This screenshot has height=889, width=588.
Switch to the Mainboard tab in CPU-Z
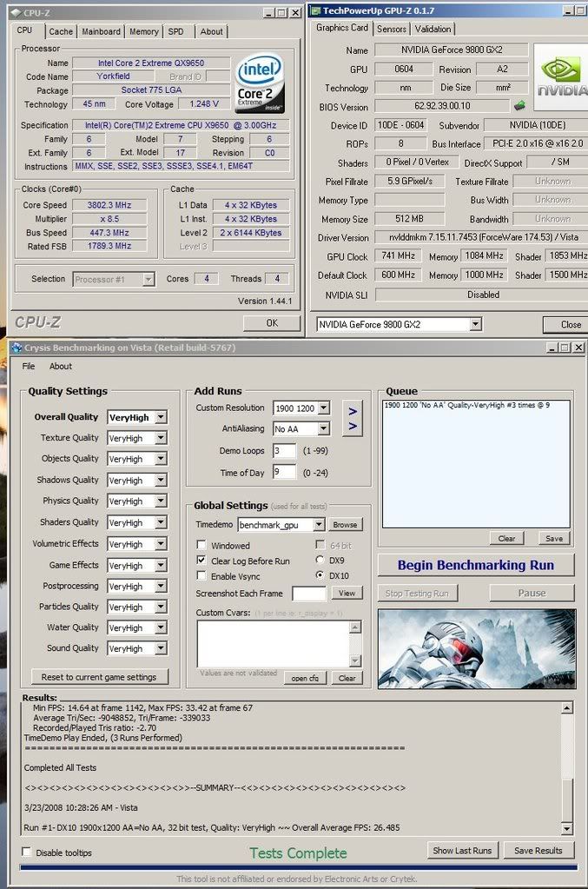click(x=101, y=32)
